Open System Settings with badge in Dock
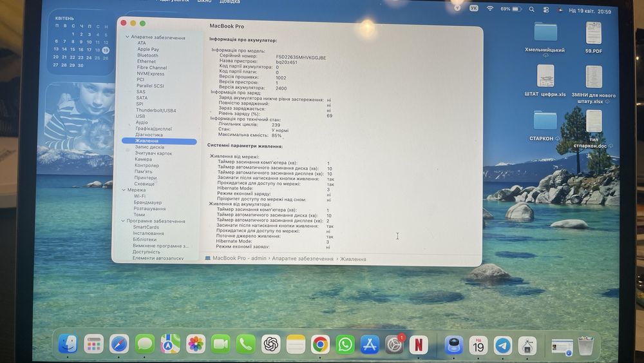 point(395,344)
